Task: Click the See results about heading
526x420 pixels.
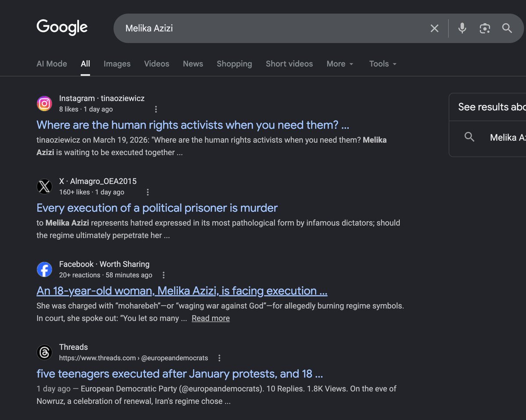Action: pyautogui.click(x=492, y=107)
